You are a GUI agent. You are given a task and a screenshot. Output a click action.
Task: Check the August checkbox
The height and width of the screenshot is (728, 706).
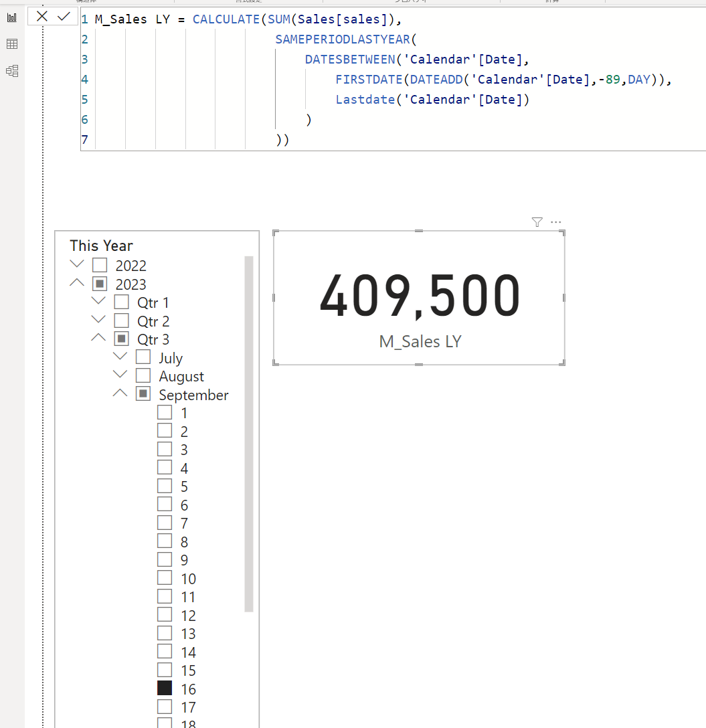click(x=143, y=375)
